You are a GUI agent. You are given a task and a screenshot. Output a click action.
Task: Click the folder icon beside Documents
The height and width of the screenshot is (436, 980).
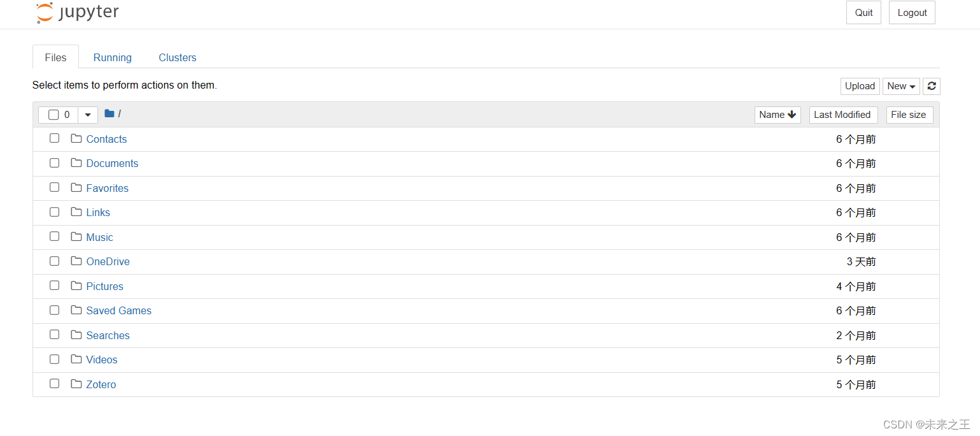[76, 163]
